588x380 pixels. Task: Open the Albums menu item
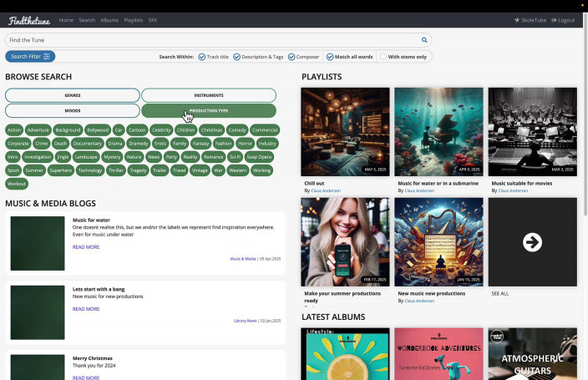[109, 20]
